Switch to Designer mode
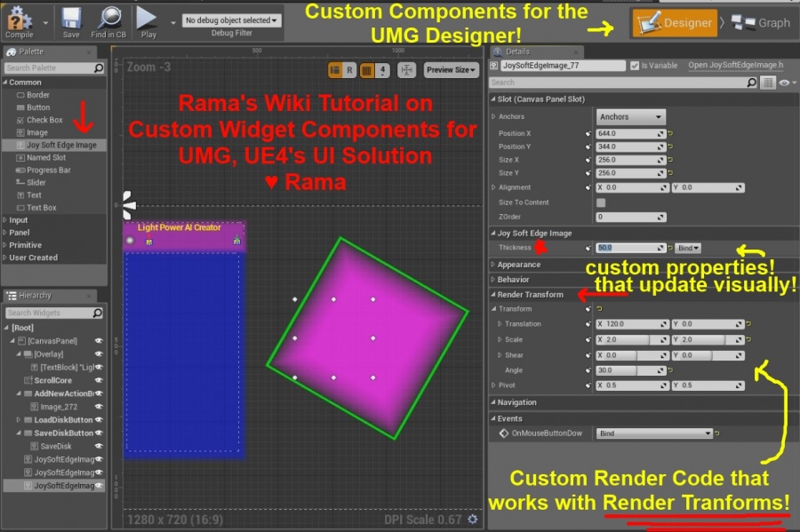The width and height of the screenshot is (800, 532). [675, 23]
